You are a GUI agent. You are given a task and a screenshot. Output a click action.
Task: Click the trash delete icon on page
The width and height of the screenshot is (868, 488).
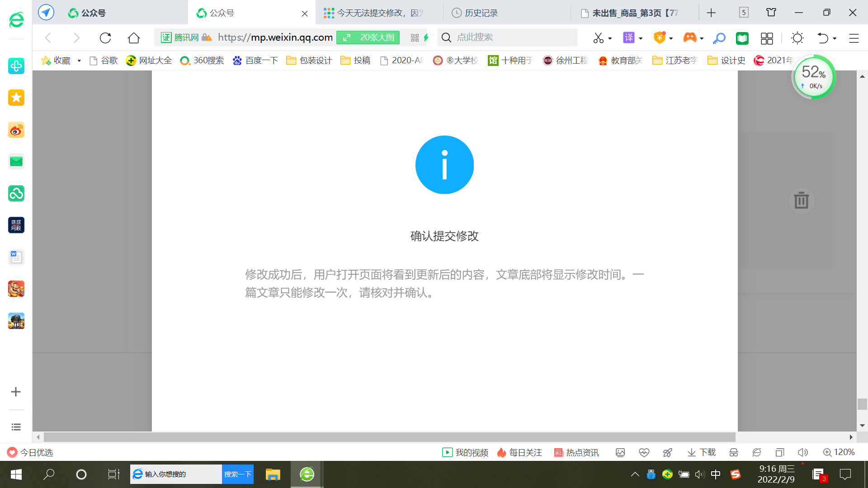click(801, 200)
